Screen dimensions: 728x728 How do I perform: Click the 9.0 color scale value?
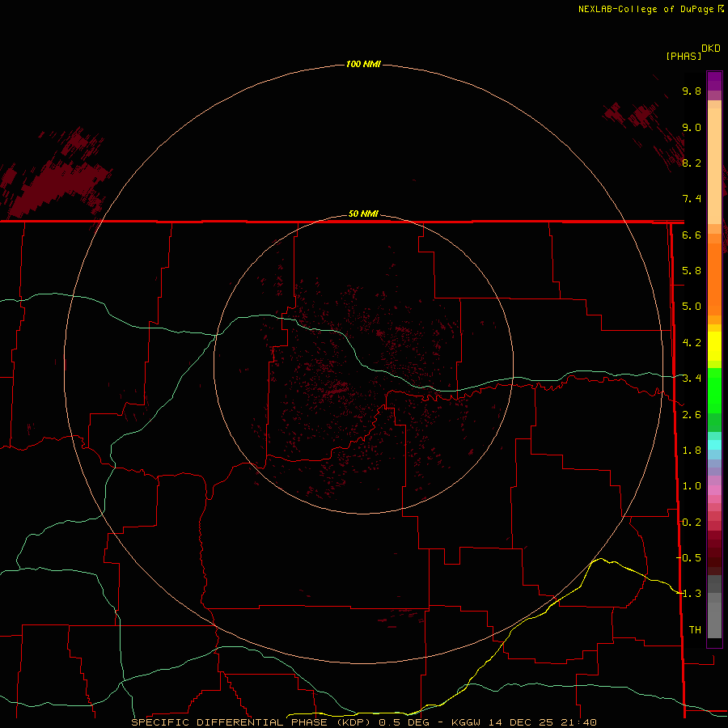[x=692, y=127]
